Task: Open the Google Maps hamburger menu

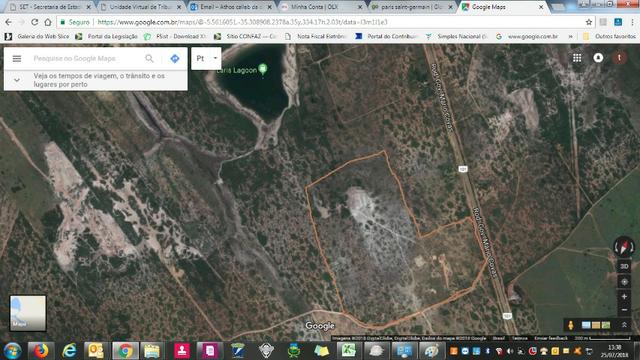Action: point(17,59)
